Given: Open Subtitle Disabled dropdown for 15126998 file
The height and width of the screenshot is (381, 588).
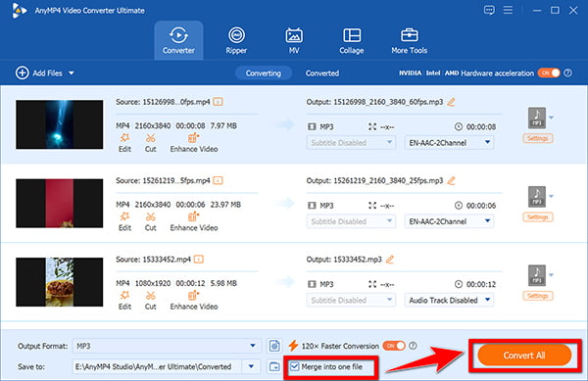Looking at the screenshot, I should pos(351,143).
